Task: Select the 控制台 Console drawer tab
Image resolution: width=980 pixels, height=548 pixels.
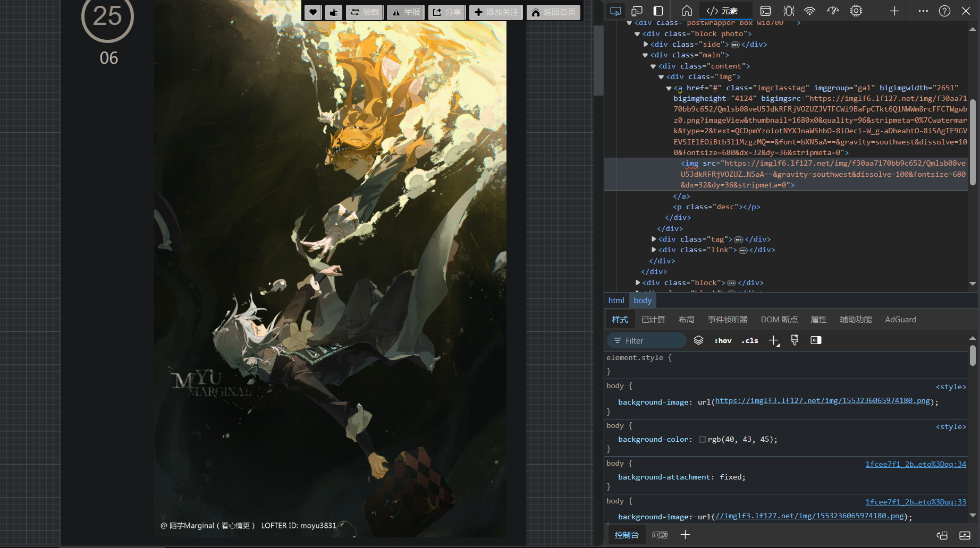Action: click(626, 535)
